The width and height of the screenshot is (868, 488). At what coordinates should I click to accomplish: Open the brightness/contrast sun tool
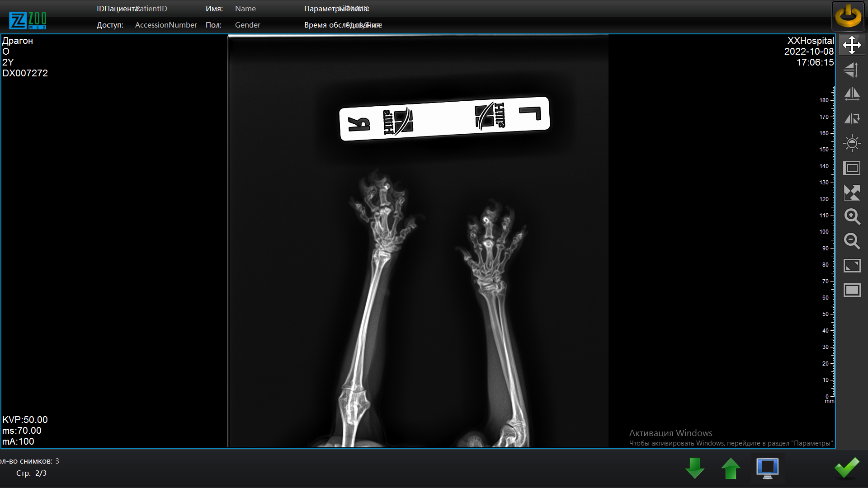click(852, 143)
